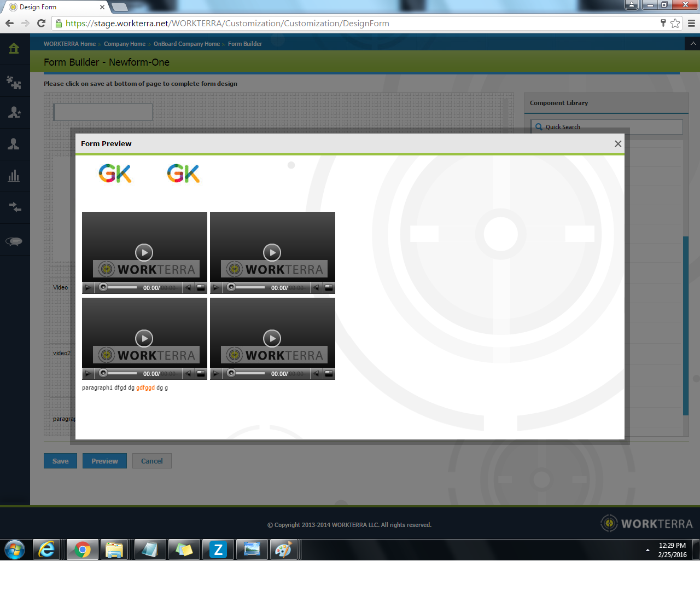
Task: Click the seek slider on bottom-right video
Action: tap(249, 374)
